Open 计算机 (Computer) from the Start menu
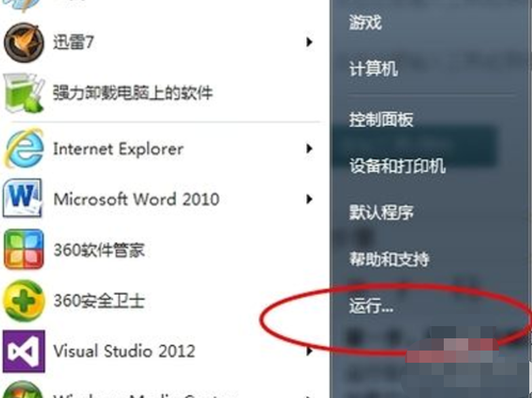 [373, 69]
